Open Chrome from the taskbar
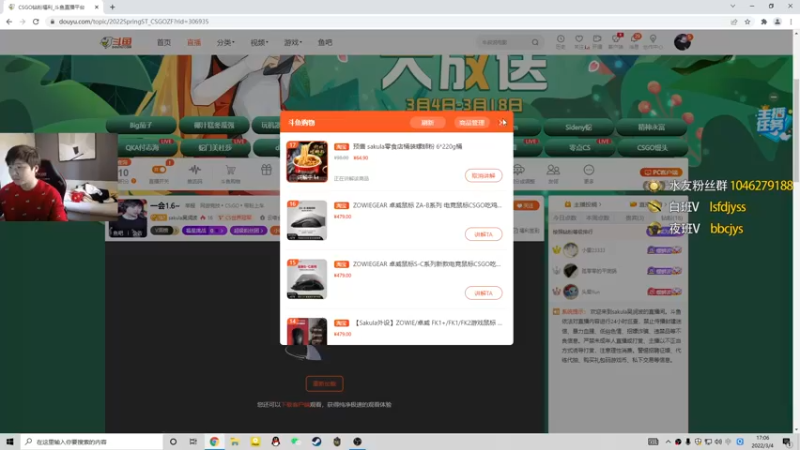 click(x=214, y=441)
